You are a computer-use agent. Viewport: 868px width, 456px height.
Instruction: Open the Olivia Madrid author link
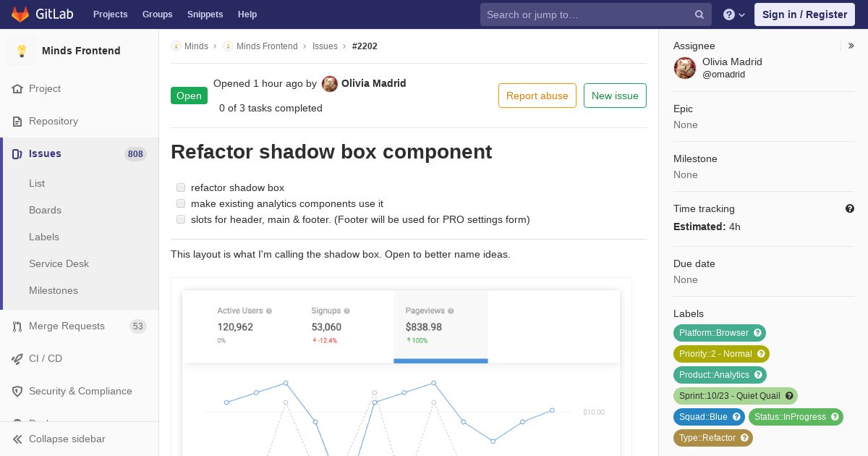pos(374,83)
